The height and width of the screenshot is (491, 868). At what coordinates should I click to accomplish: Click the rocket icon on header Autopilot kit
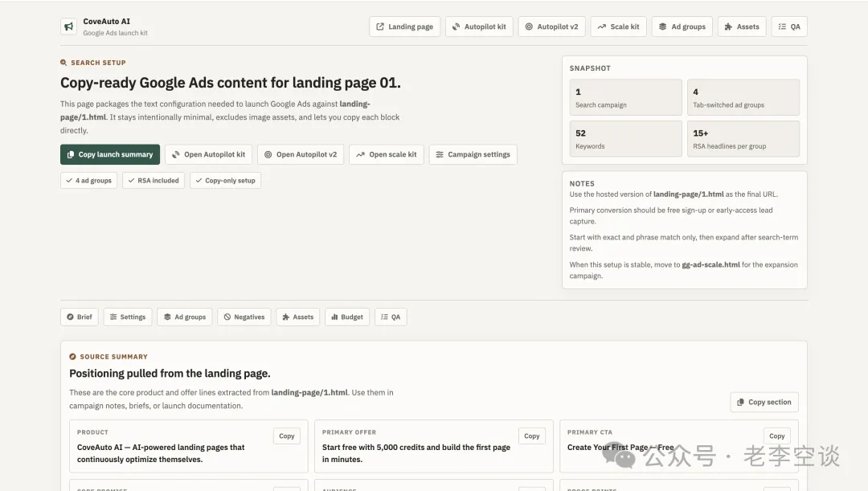(x=457, y=27)
